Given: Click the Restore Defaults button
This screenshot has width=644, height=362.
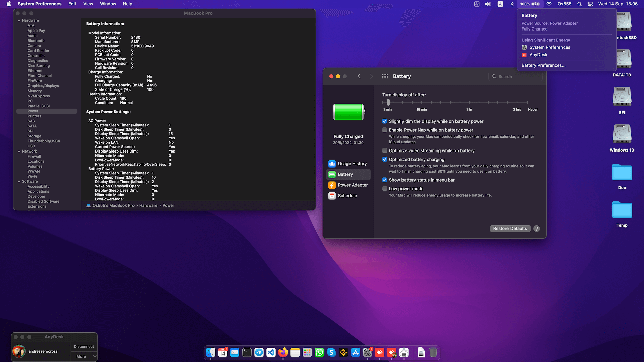Looking at the screenshot, I should pos(510,228).
